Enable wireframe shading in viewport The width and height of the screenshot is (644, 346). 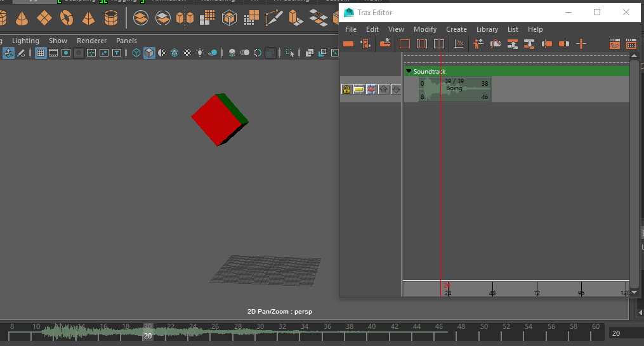coord(136,53)
